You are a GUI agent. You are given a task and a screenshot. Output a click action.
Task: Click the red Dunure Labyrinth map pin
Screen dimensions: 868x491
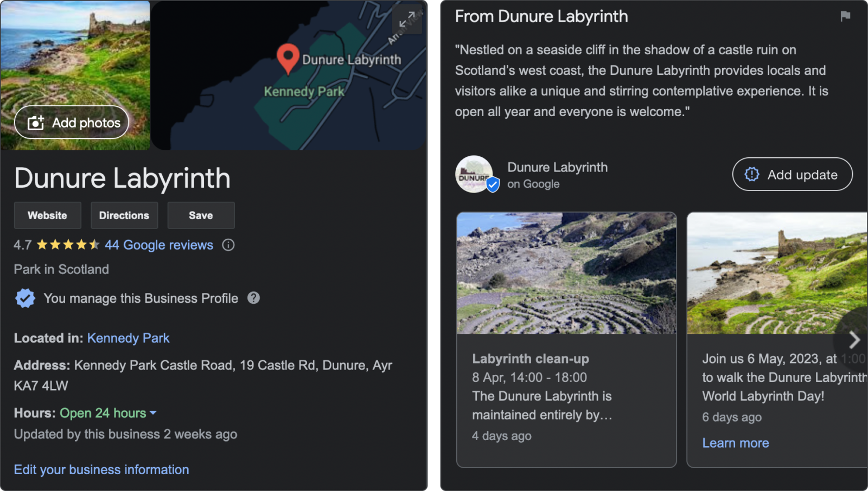click(288, 59)
